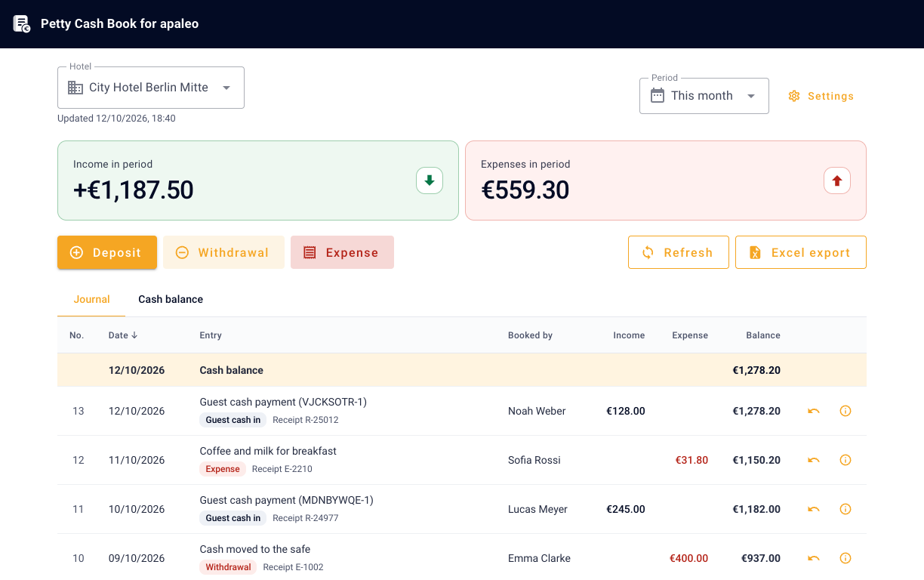The height and width of the screenshot is (580, 924).
Task: Click 'Cash moved to the safe' entry
Action: [255, 549]
